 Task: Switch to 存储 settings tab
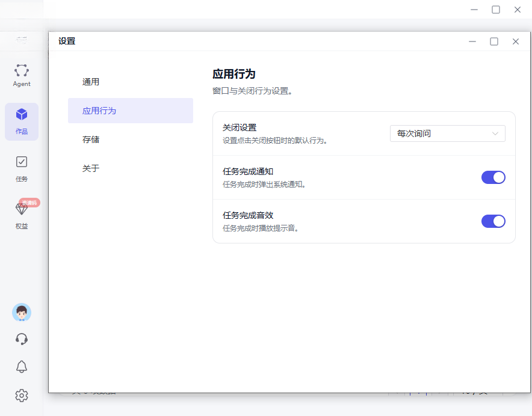(131, 139)
